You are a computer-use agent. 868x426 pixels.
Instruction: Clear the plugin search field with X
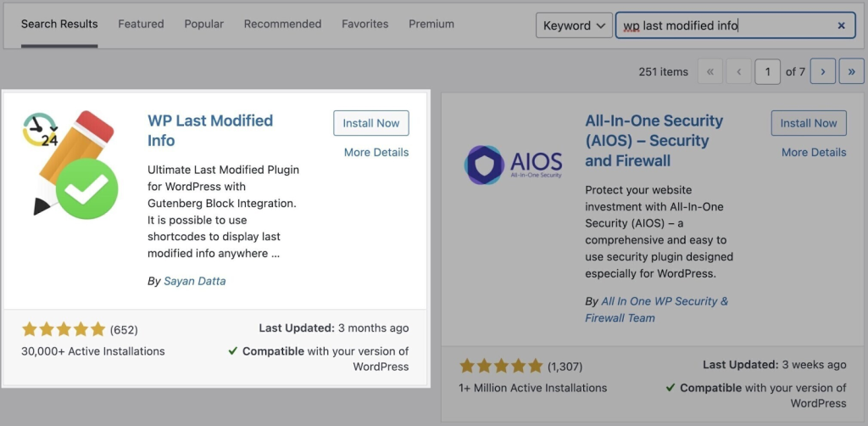pyautogui.click(x=841, y=25)
